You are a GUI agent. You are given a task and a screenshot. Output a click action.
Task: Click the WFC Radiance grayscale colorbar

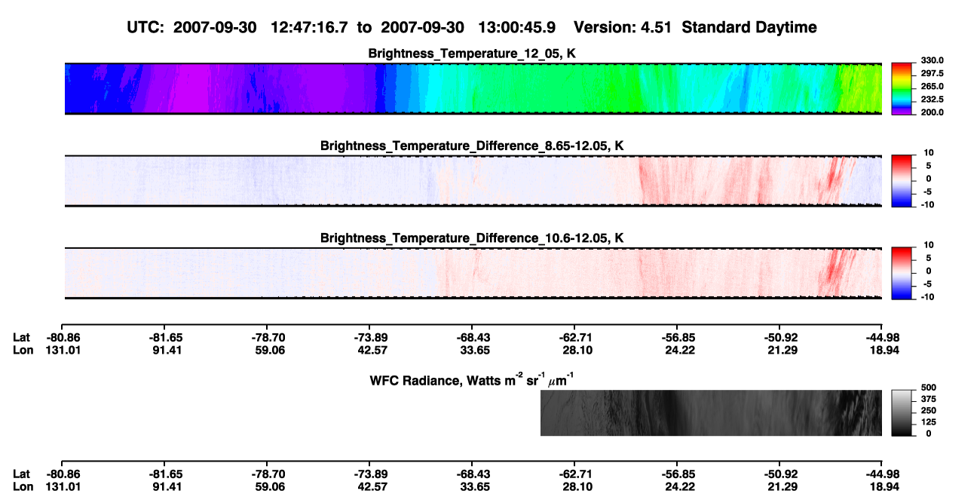[902, 413]
